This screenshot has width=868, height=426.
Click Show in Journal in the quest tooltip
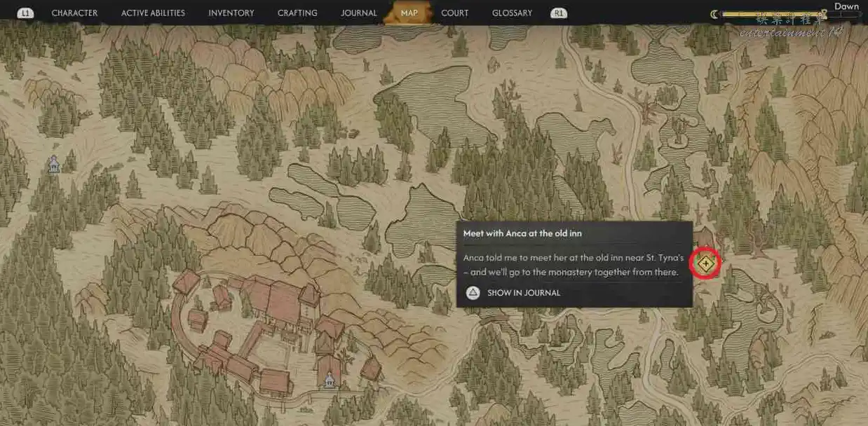(524, 293)
